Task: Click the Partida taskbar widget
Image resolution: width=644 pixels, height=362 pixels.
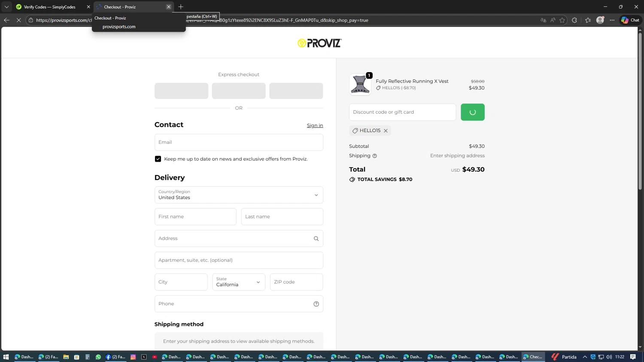Action: 564,357
